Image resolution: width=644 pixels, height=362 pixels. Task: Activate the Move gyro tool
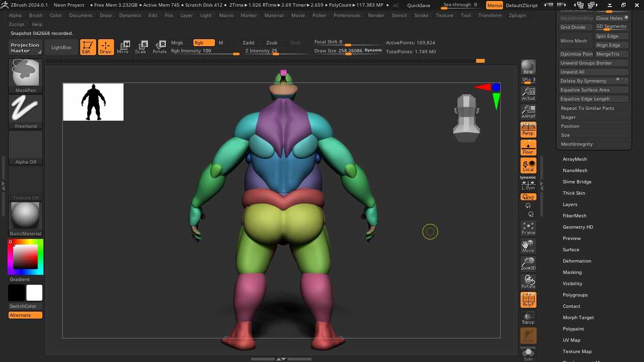click(x=528, y=246)
